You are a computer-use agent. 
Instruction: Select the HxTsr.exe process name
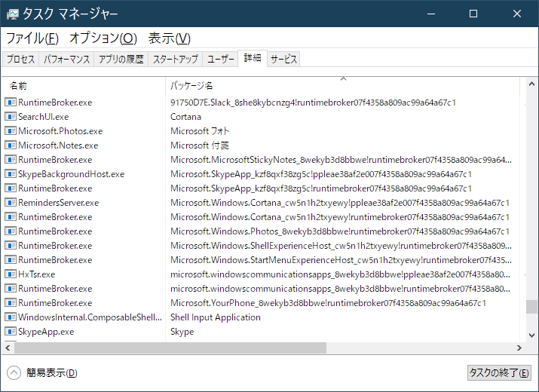click(x=36, y=274)
